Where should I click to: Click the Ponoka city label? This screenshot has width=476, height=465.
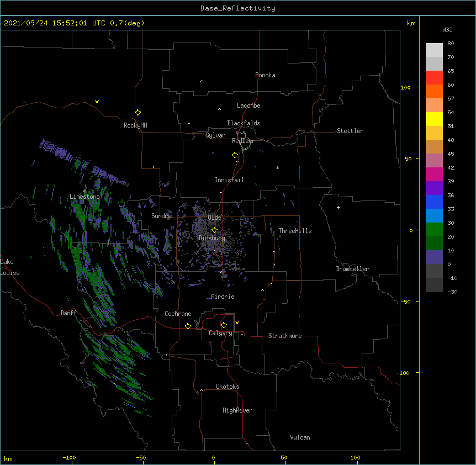point(265,75)
